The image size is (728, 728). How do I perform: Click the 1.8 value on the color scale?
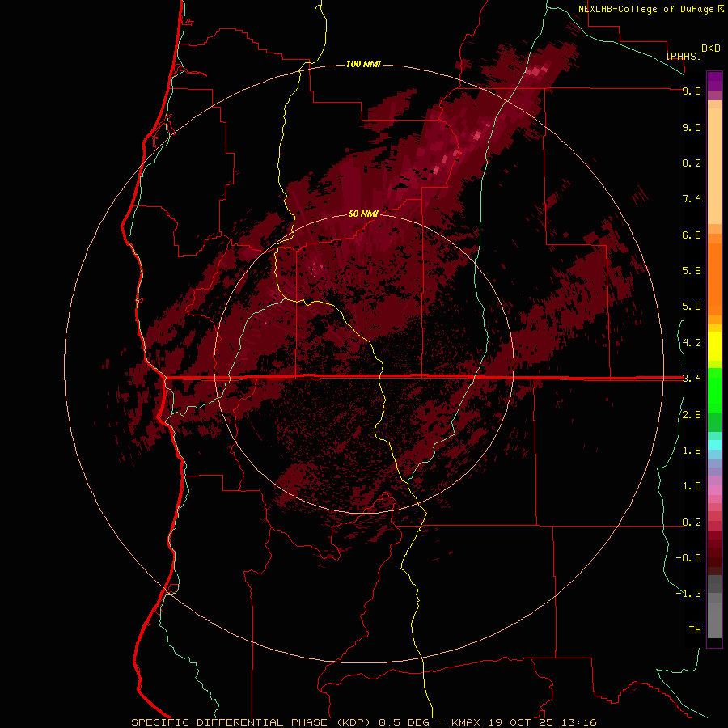pyautogui.click(x=692, y=451)
